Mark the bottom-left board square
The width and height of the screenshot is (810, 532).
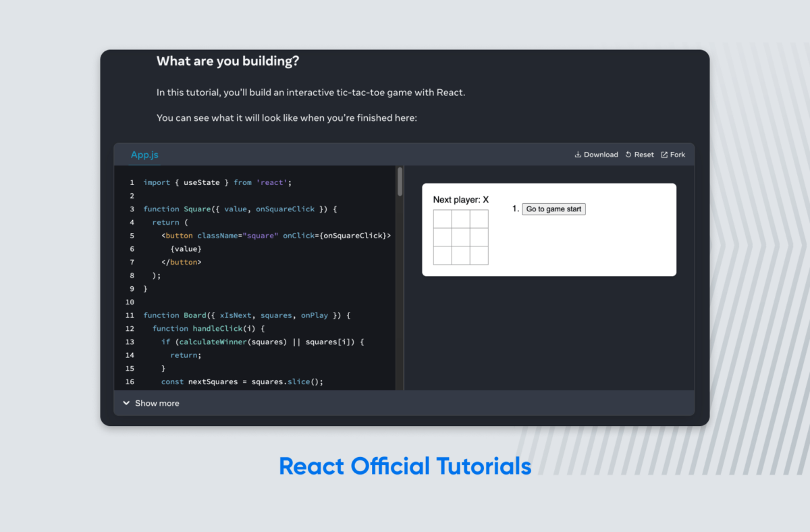(443, 255)
